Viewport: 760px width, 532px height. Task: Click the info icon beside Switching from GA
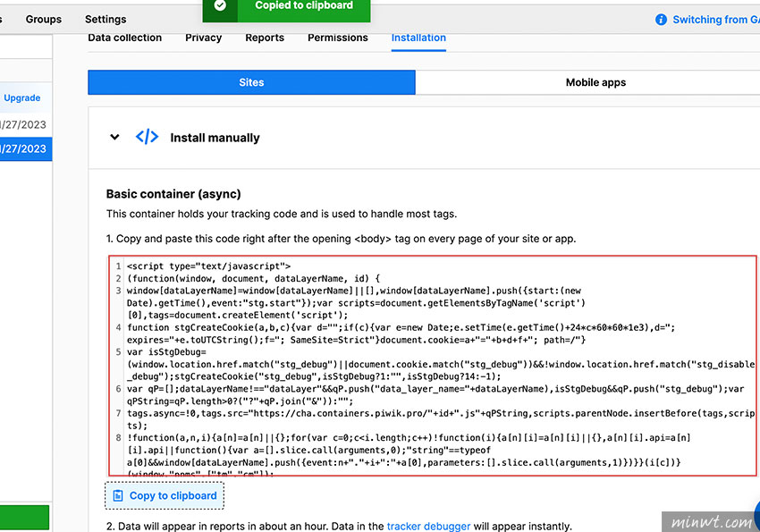click(661, 20)
